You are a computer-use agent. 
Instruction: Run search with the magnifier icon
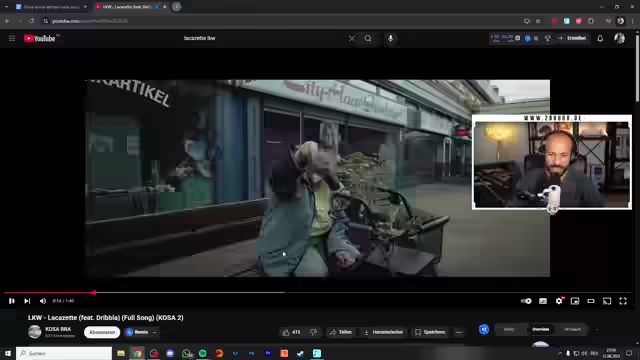pos(368,38)
